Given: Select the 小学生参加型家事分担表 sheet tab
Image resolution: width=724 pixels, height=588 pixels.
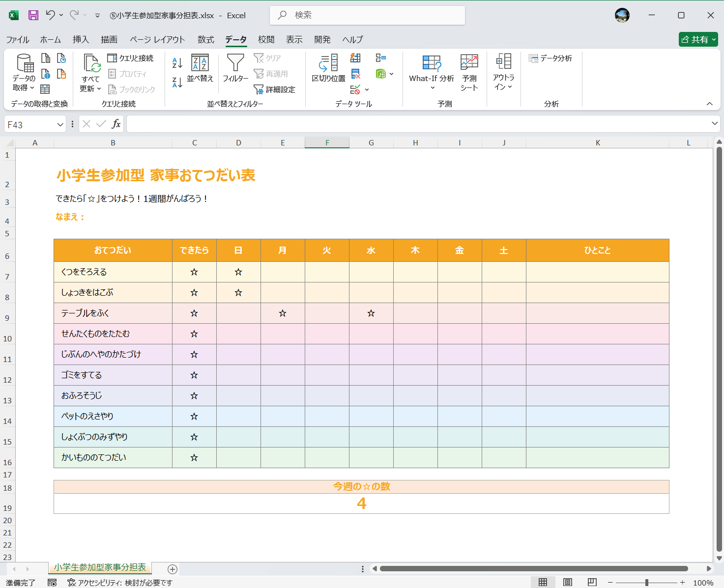Looking at the screenshot, I should tap(100, 567).
